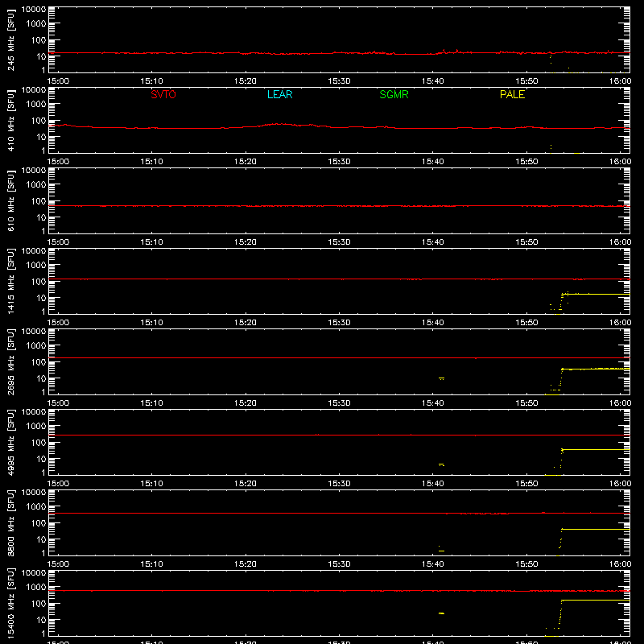Viewport: 644px width, 644px height.
Task: Click the 10000 tick value on 2695 MHz panel
Action: (34, 332)
